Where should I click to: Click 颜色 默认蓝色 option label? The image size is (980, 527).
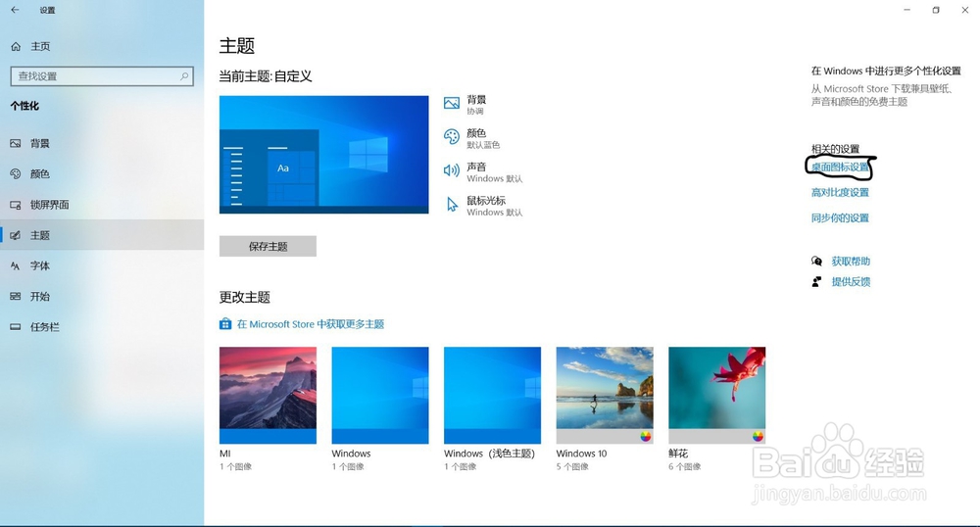click(x=483, y=139)
